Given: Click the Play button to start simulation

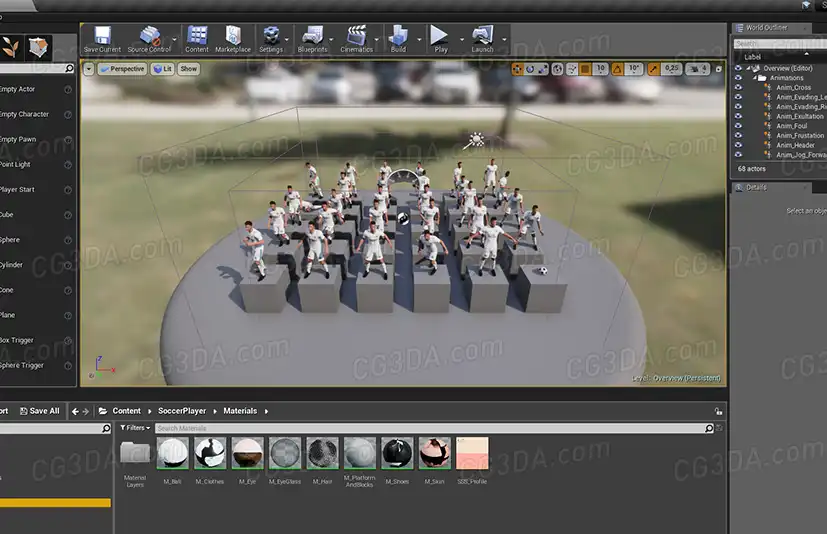Looking at the screenshot, I should [439, 39].
